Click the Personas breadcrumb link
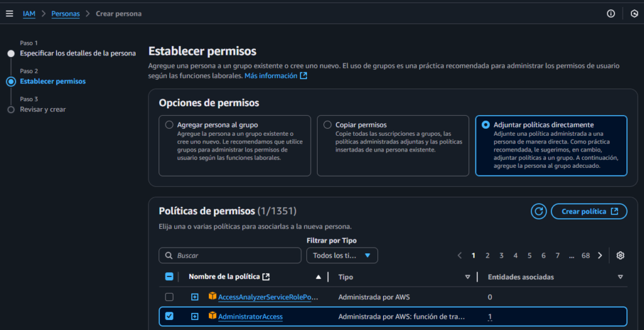Image resolution: width=644 pixels, height=330 pixels. tap(65, 14)
